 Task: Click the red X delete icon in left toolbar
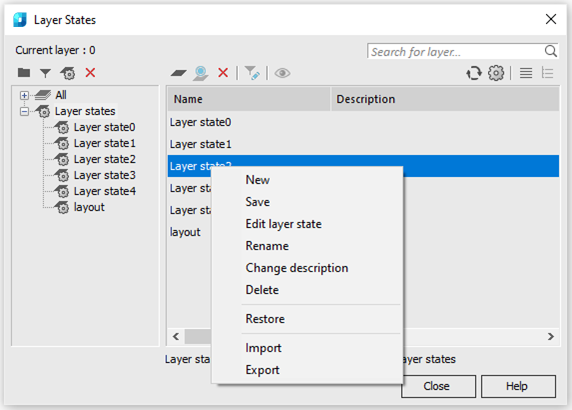tap(90, 73)
